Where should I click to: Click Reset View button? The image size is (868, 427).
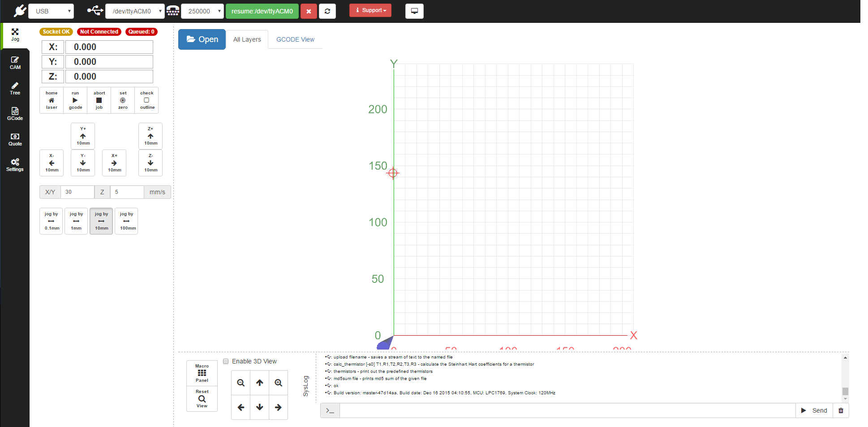[x=202, y=398]
